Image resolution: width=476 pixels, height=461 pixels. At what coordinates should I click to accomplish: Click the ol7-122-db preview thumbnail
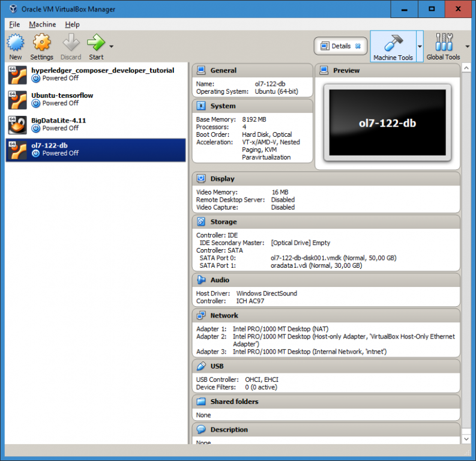387,122
